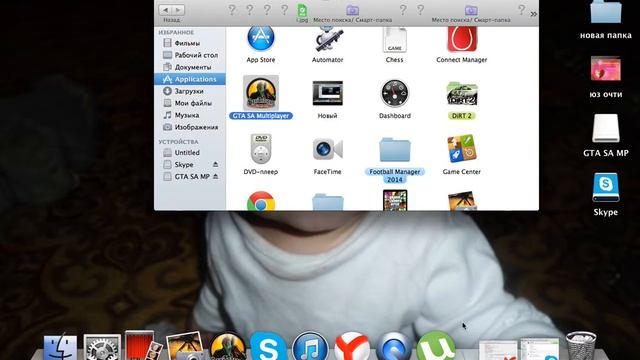This screenshot has height=360, width=640.
Task: Open the Новый application icon
Action: 327,93
